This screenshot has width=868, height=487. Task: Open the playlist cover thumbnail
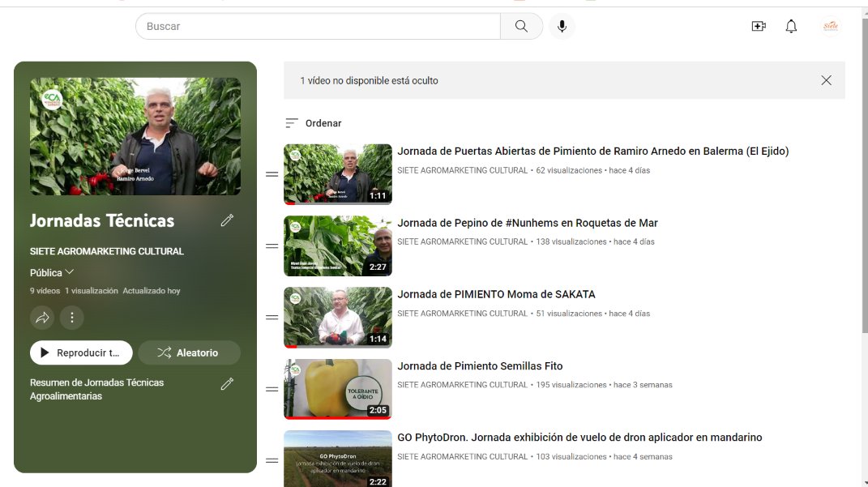(135, 136)
